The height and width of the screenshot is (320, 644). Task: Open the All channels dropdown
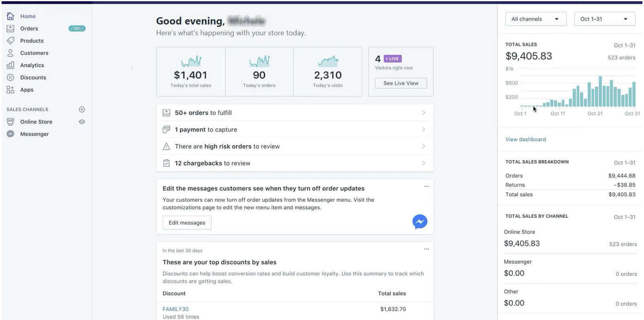click(x=535, y=19)
